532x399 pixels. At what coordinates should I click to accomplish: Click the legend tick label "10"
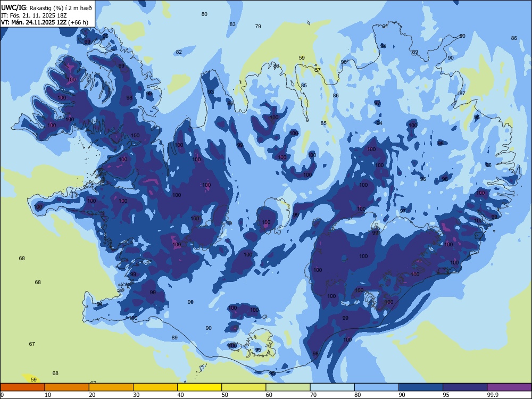point(48,395)
